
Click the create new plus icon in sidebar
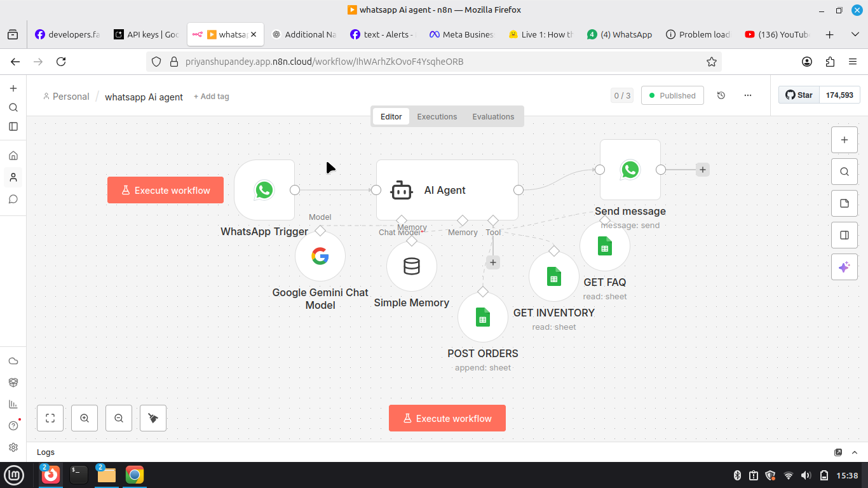point(13,88)
